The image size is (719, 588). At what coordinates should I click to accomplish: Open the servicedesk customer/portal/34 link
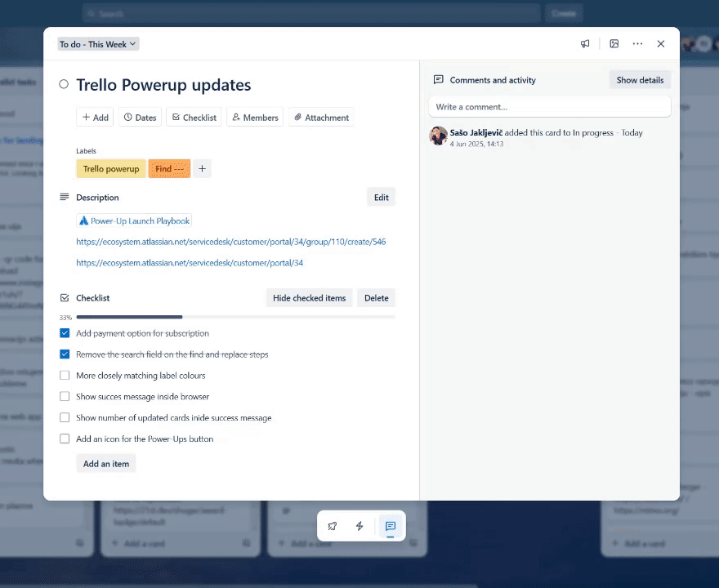190,263
